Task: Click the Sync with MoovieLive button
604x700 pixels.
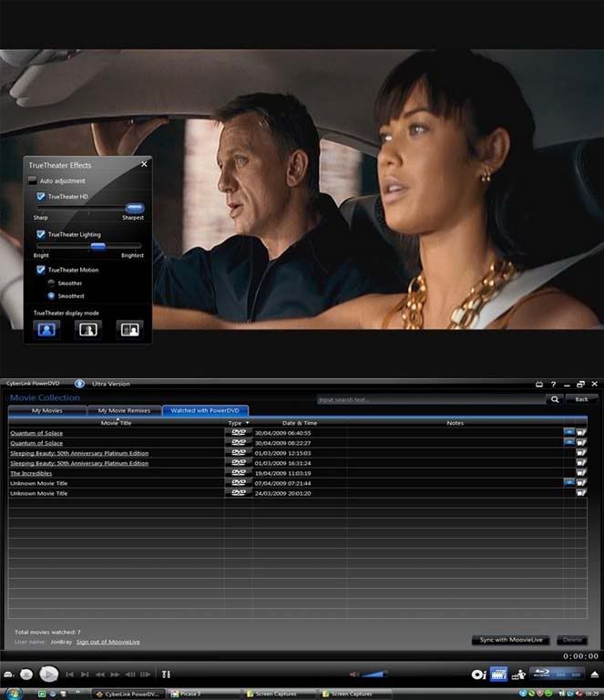Action: [x=511, y=640]
